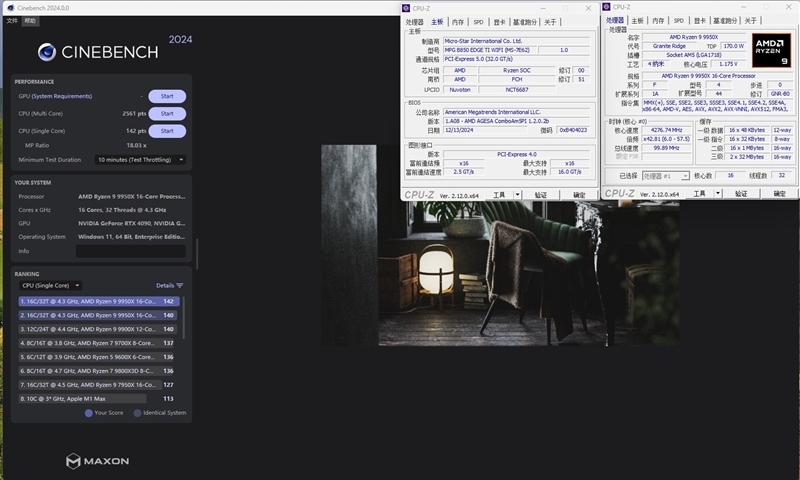Click the AMD Ryzen 9 logo in CPU-Z

[x=771, y=50]
